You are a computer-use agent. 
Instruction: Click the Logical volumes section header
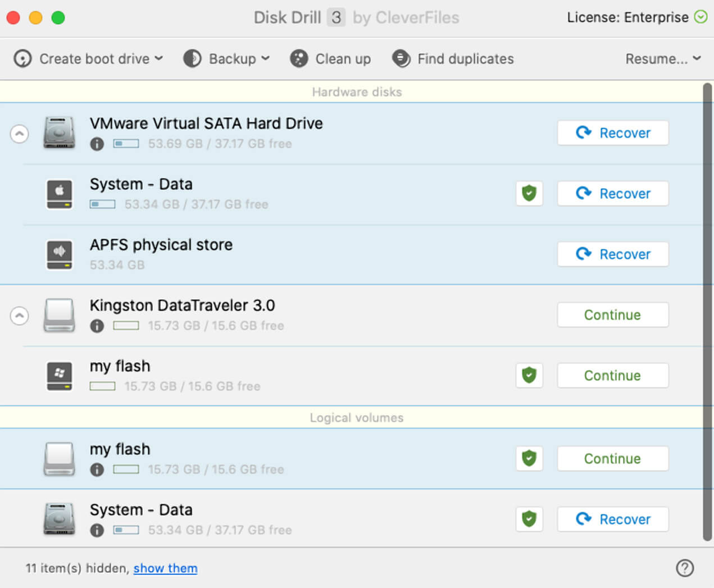click(x=357, y=418)
